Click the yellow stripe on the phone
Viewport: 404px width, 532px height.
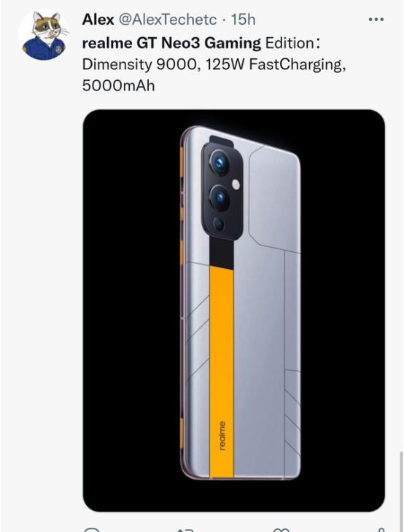[222, 372]
